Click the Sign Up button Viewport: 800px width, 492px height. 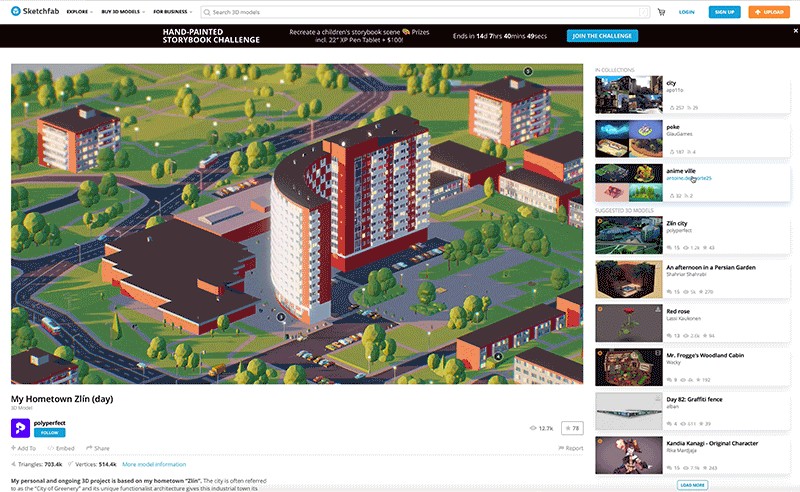(724, 12)
